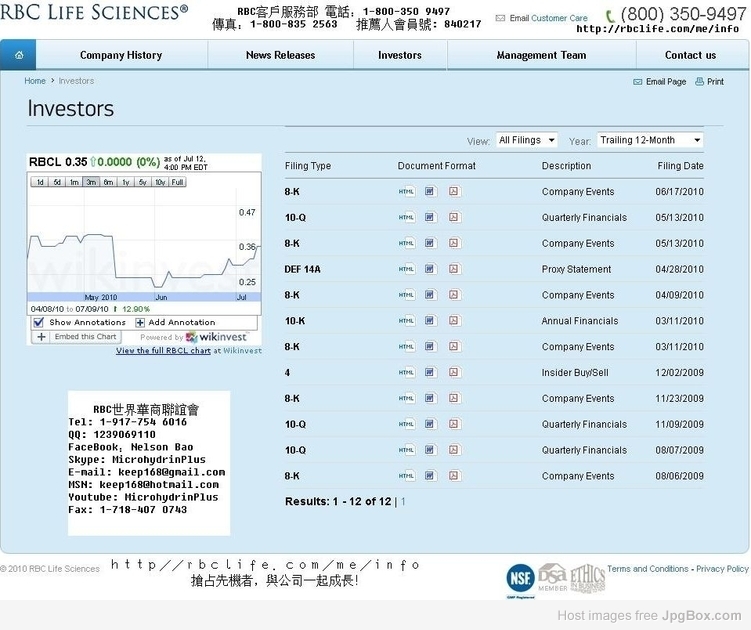This screenshot has height=630, width=751.
Task: Open the Company History menu
Action: 121,55
